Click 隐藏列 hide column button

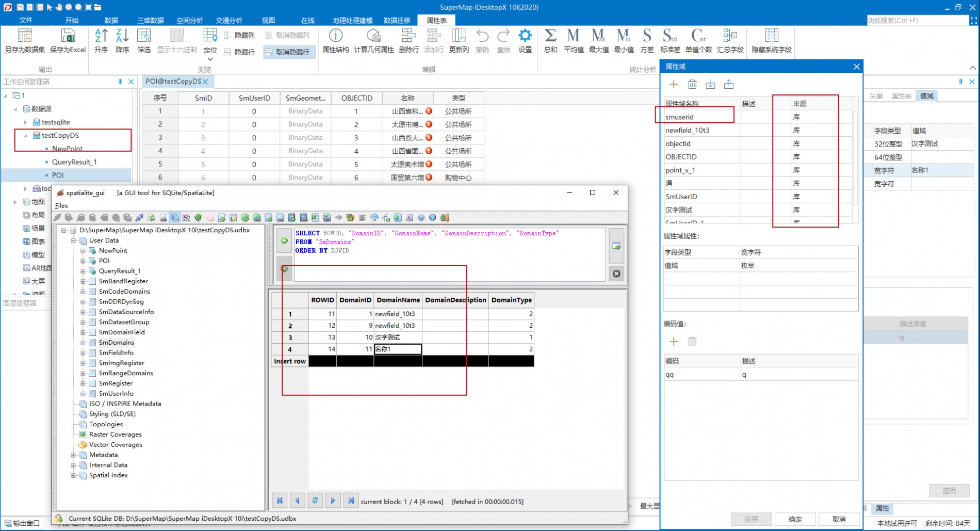tap(240, 35)
